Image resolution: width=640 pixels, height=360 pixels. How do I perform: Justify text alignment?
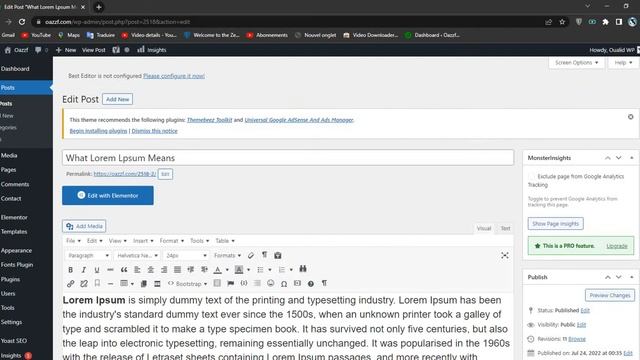177,270
